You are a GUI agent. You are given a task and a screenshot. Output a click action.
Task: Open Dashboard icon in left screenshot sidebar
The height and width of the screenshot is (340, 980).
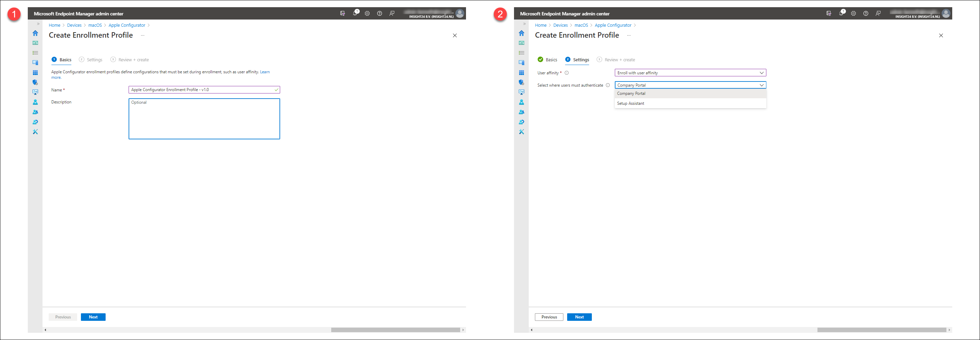click(35, 43)
